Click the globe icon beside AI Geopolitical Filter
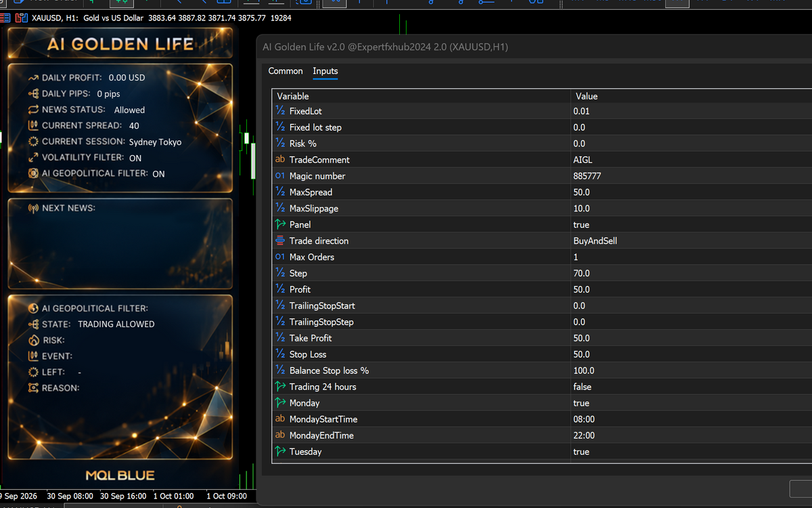812x508 pixels. (33, 308)
